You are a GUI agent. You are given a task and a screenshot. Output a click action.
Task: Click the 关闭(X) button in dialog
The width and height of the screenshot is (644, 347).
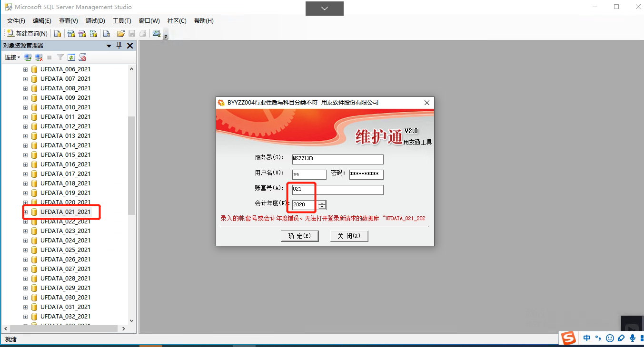tap(349, 236)
